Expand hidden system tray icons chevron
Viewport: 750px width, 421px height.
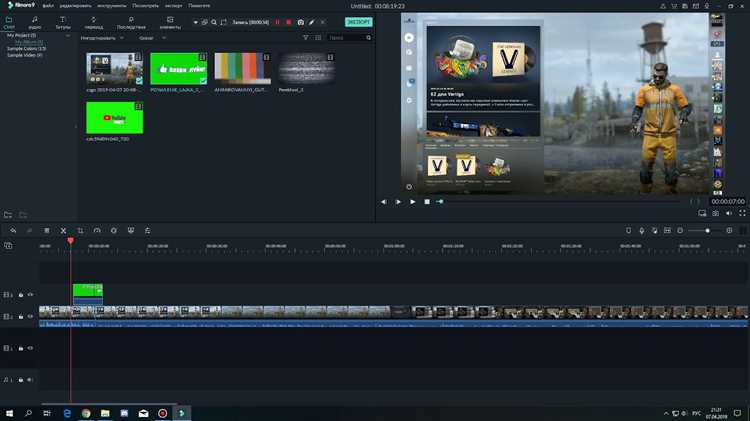pos(666,413)
